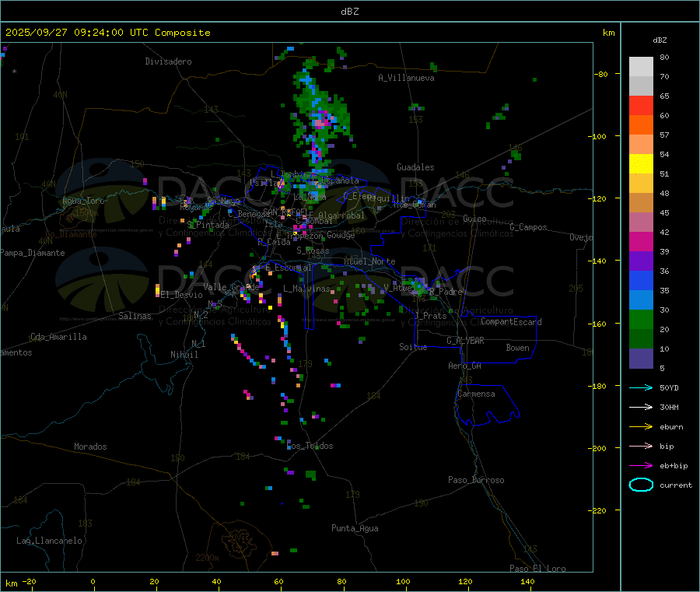
Task: Click the yellow 51 dBZ color swatch
Action: [x=641, y=164]
